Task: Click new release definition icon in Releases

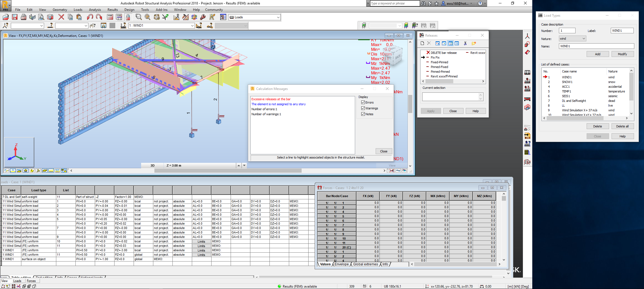Action: coord(422,43)
